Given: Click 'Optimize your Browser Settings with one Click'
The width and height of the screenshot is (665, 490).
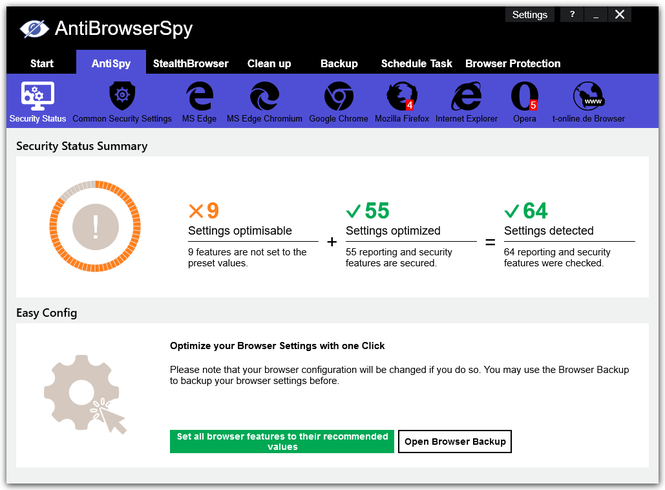Looking at the screenshot, I should (x=277, y=346).
